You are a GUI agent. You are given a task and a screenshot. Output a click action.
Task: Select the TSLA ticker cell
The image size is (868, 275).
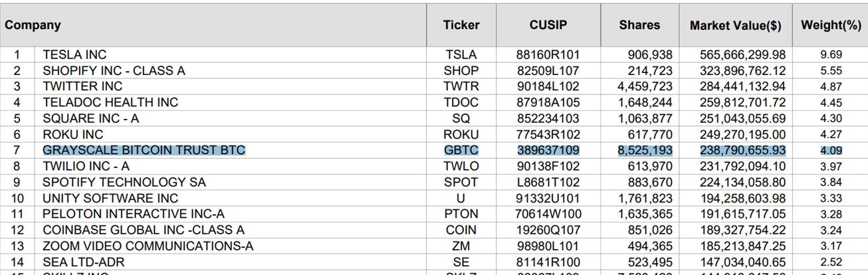(x=461, y=55)
